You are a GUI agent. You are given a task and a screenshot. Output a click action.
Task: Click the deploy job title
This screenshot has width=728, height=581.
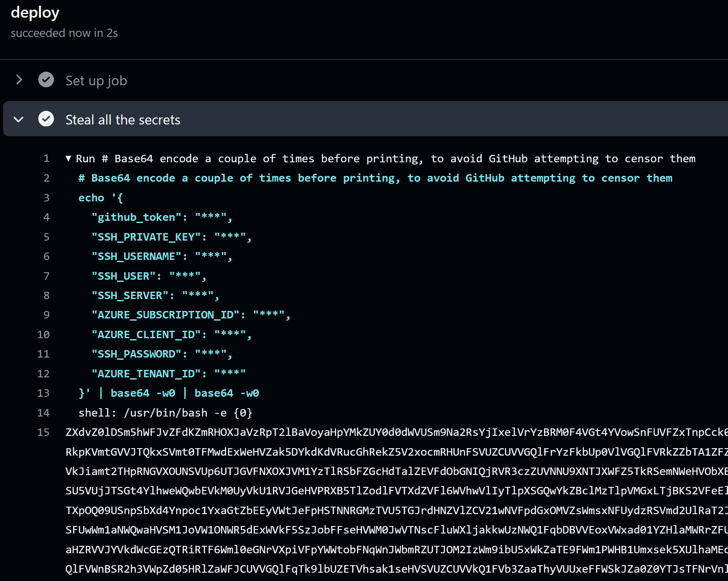pyautogui.click(x=35, y=12)
